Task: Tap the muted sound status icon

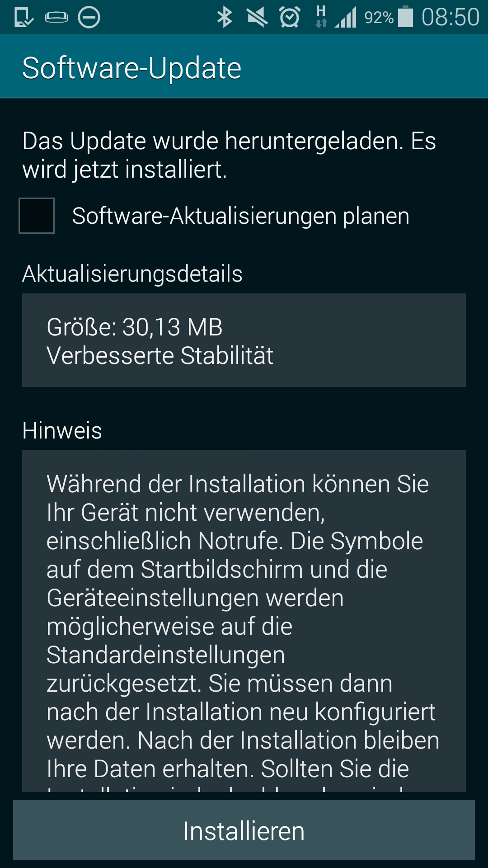Action: coord(257,18)
